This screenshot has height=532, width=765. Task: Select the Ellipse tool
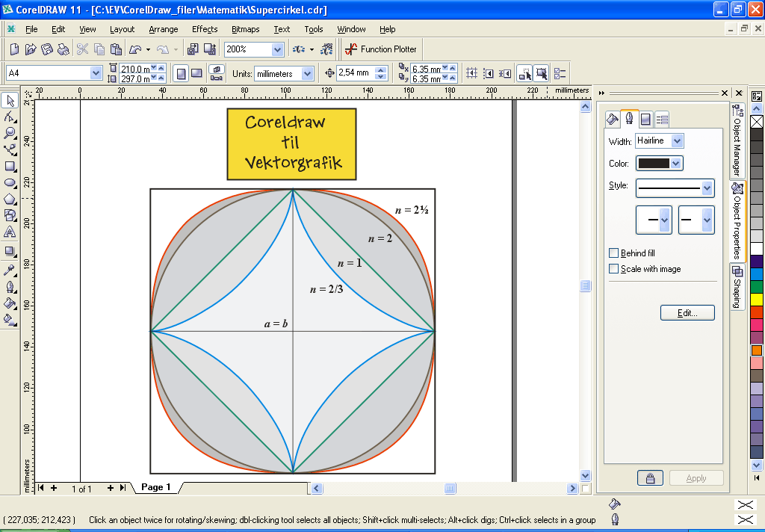point(10,183)
